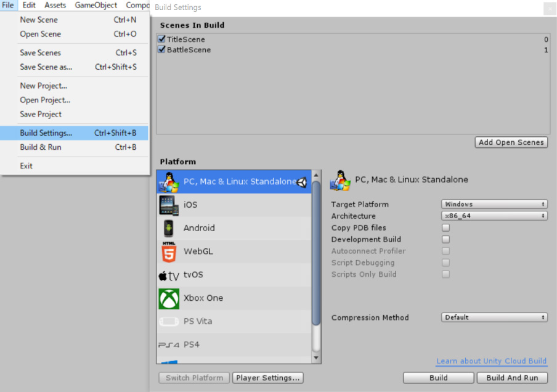The height and width of the screenshot is (392, 557).
Task: Select the TitleScene row in Scenes In Build
Action: (x=353, y=39)
